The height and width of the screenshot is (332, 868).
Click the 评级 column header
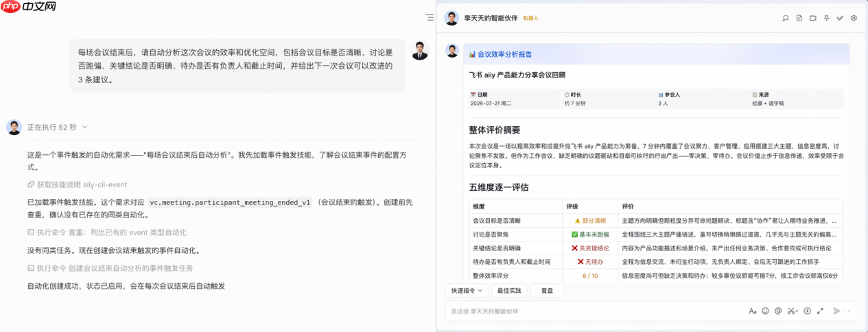click(572, 206)
